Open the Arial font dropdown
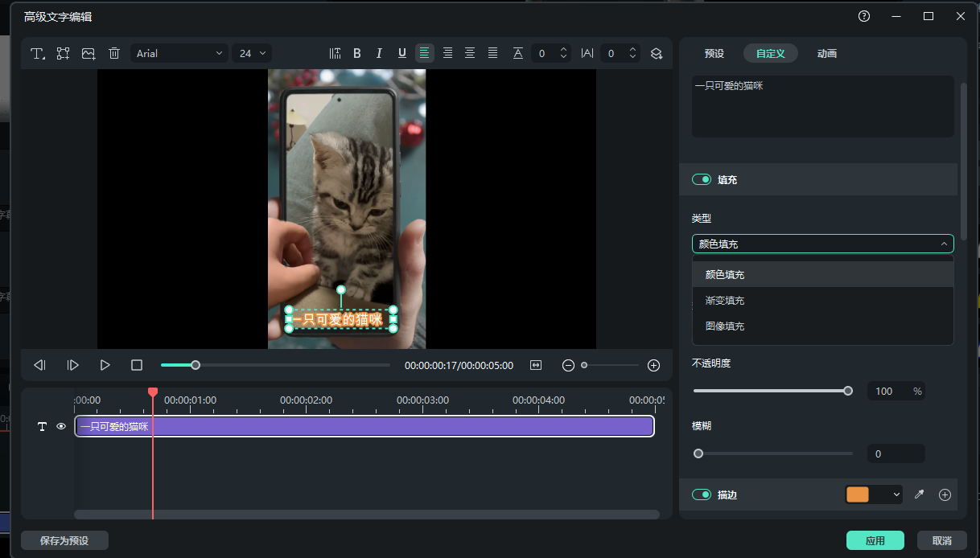 [x=179, y=53]
